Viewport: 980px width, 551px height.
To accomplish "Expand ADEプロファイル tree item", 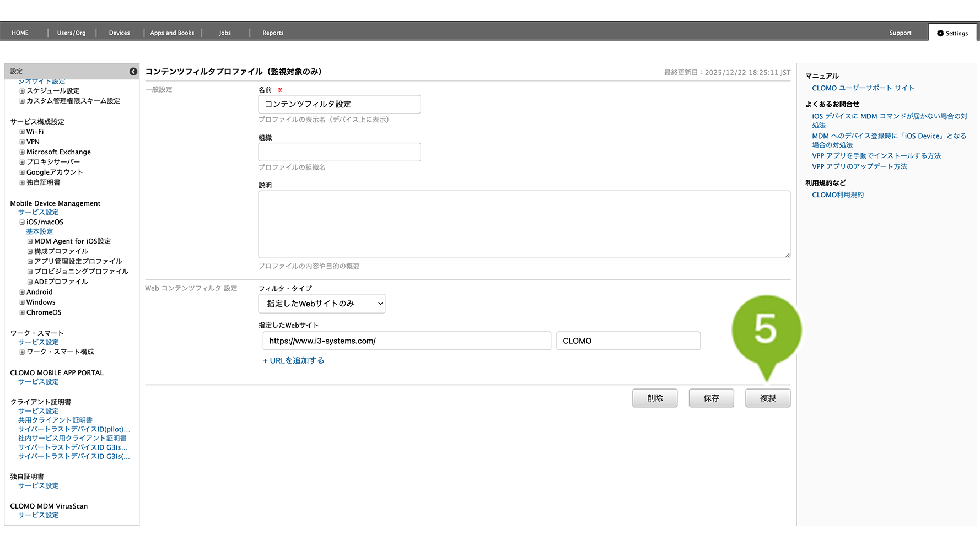I will click(30, 282).
